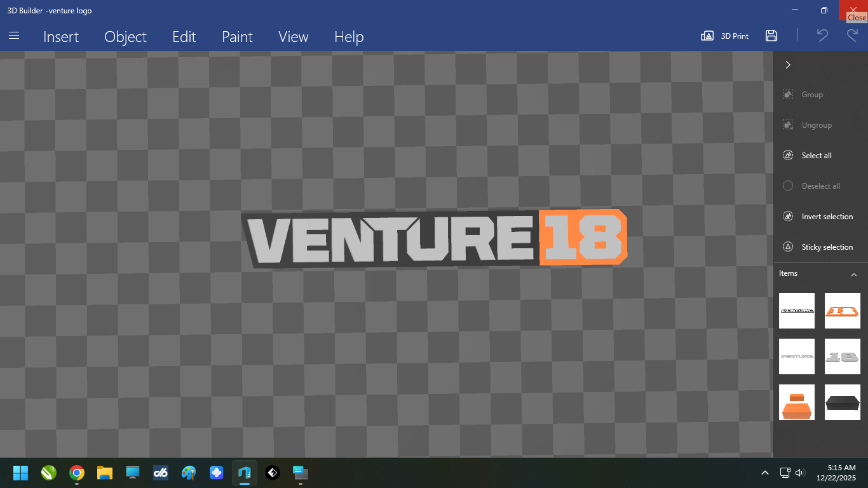Screen dimensions: 868x488
Task: Click the Deselect all circle icon
Action: pyautogui.click(x=788, y=186)
